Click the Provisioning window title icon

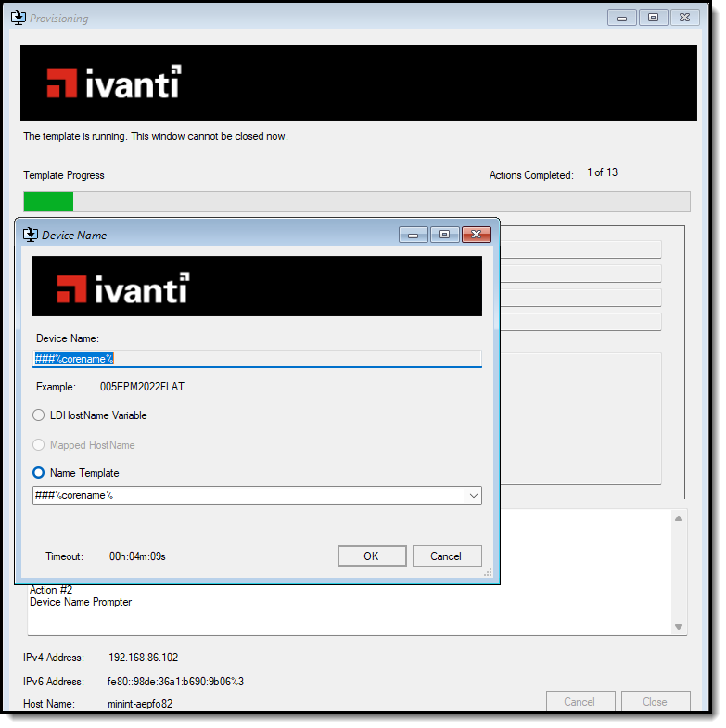(x=16, y=18)
